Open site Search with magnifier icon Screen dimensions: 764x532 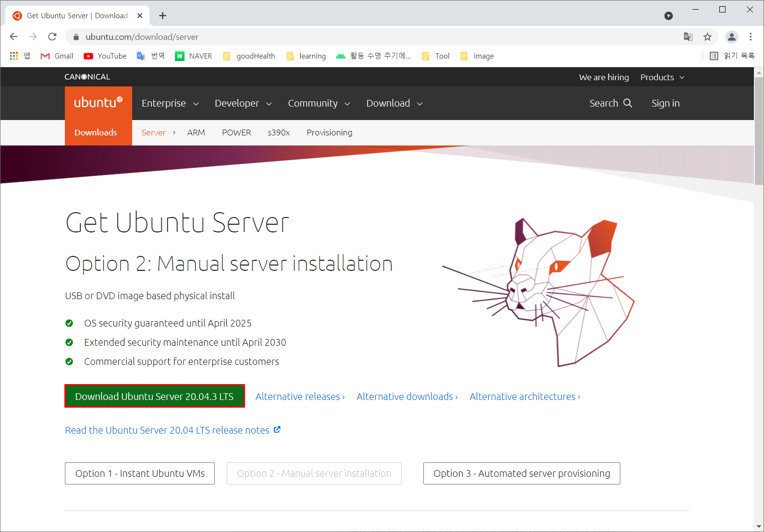(x=611, y=103)
